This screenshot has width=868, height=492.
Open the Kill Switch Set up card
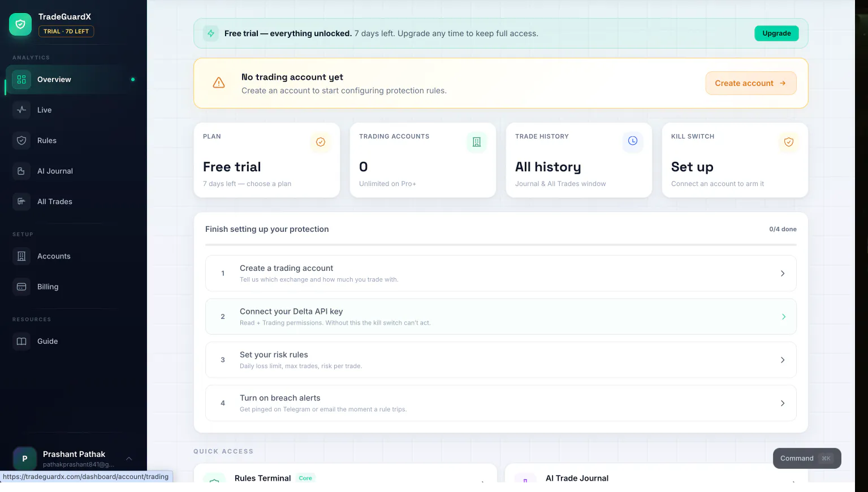735,160
